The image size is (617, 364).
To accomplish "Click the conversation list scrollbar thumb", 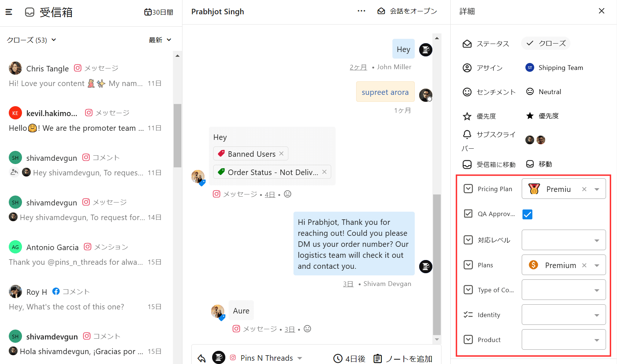I will [177, 135].
